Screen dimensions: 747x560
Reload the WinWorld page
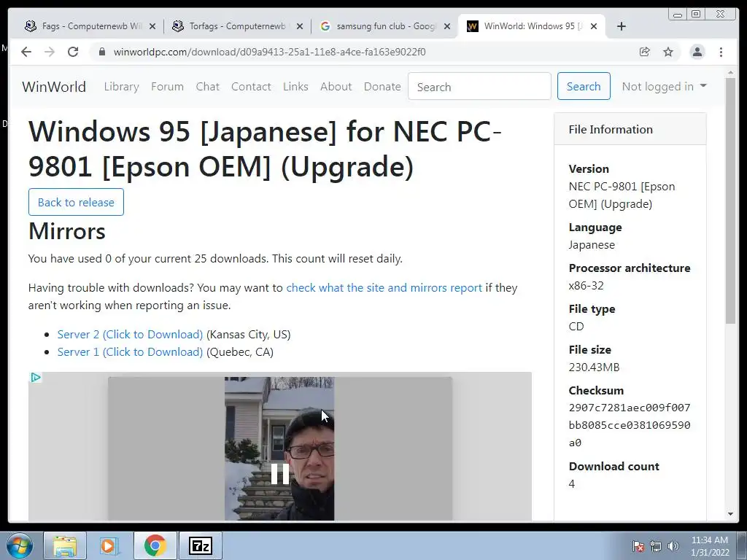point(73,52)
